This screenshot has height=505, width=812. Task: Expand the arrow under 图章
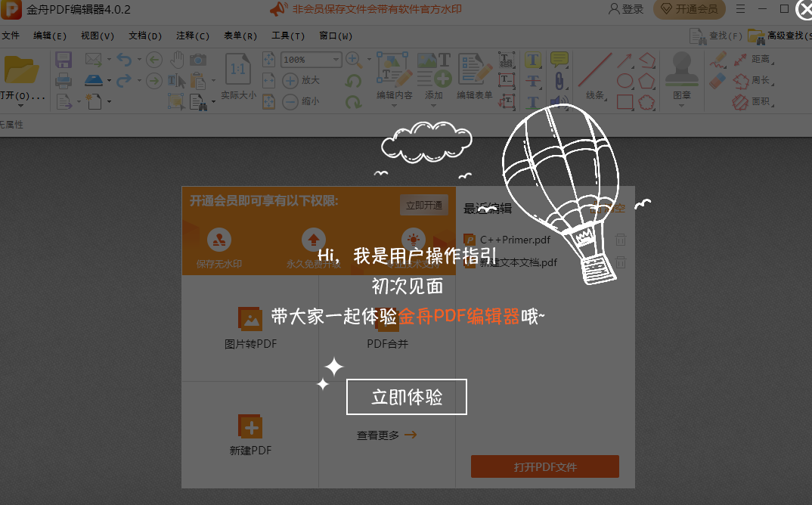point(681,106)
